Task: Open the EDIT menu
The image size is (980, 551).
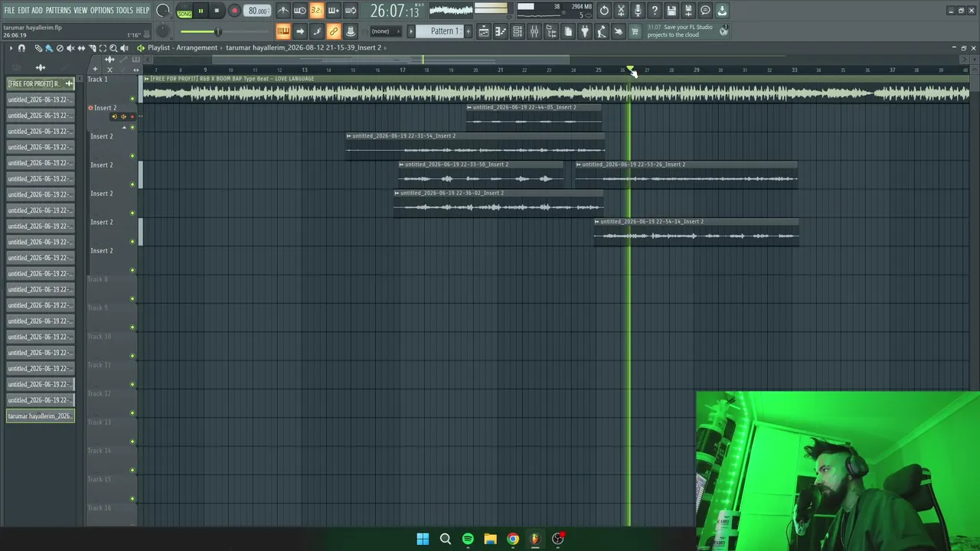Action: pyautogui.click(x=24, y=11)
